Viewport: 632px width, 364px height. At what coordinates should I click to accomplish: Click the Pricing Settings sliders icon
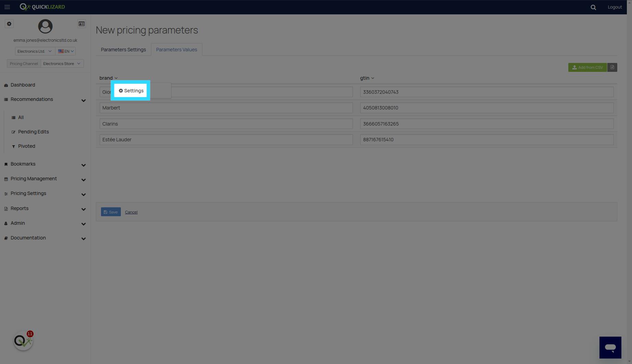click(6, 194)
